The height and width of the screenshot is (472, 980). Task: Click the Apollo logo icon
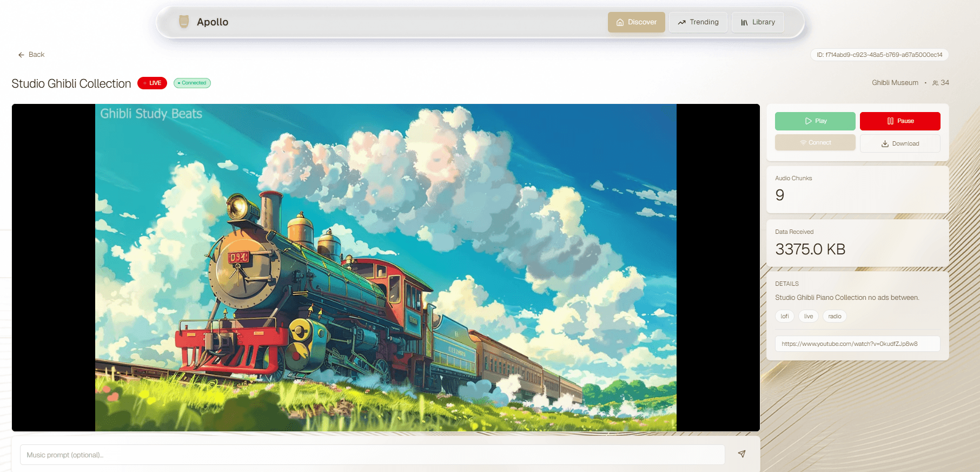click(184, 22)
